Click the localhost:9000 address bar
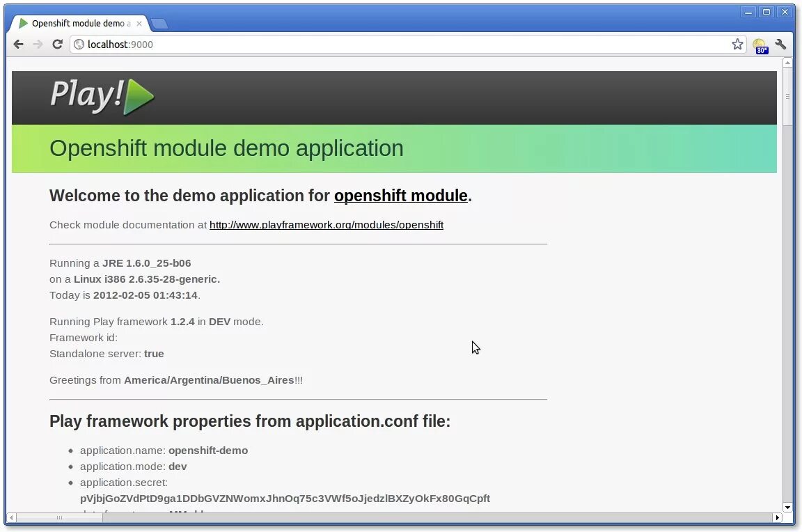 point(407,45)
